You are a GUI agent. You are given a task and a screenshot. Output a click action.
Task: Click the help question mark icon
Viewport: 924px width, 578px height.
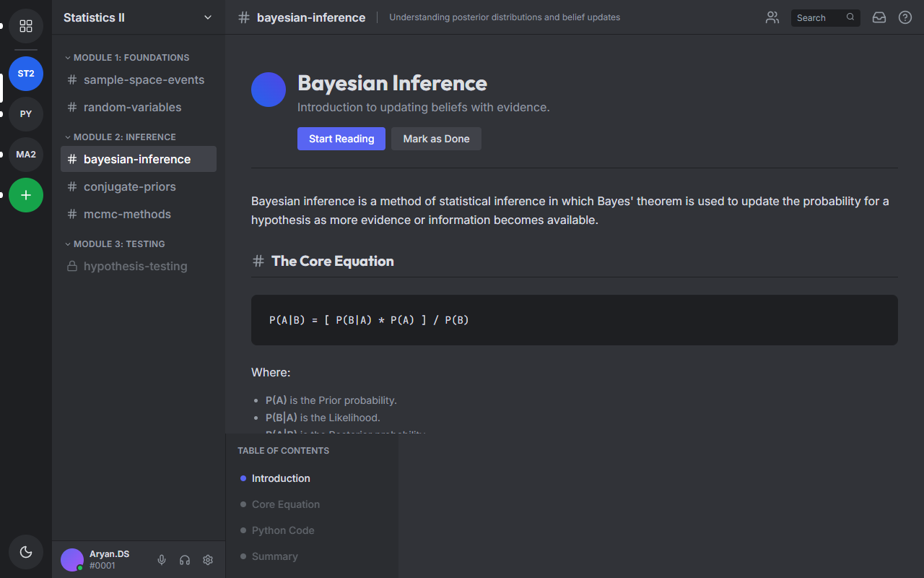pyautogui.click(x=905, y=17)
